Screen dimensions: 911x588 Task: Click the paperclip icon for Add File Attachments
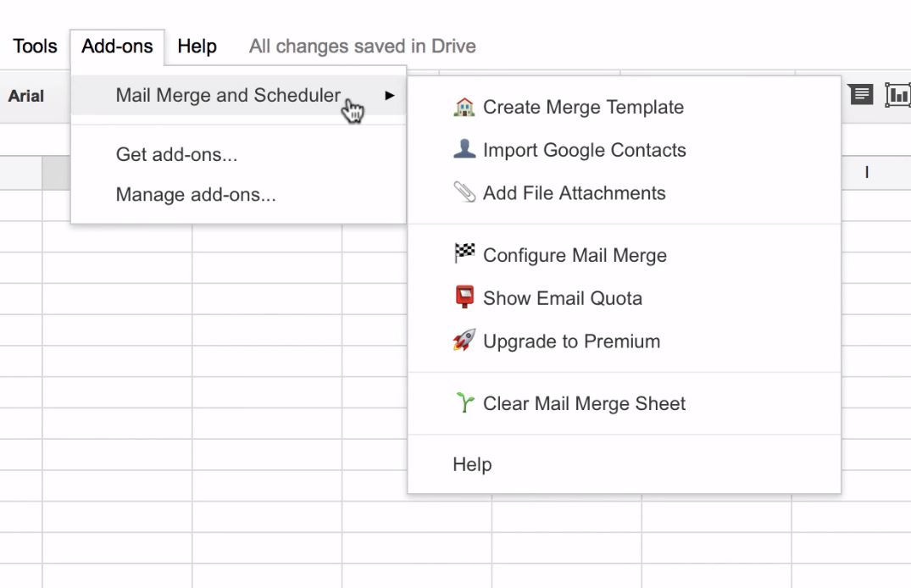(464, 192)
